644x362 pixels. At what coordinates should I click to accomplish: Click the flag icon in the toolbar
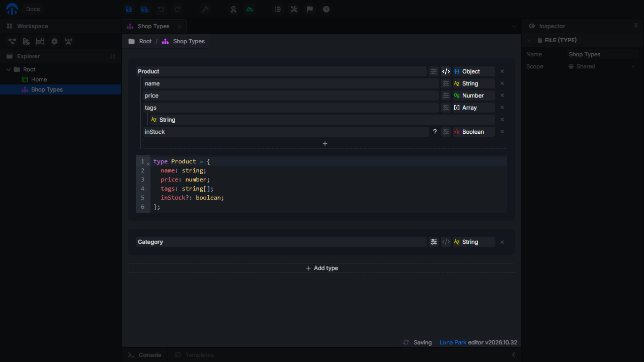tap(310, 9)
